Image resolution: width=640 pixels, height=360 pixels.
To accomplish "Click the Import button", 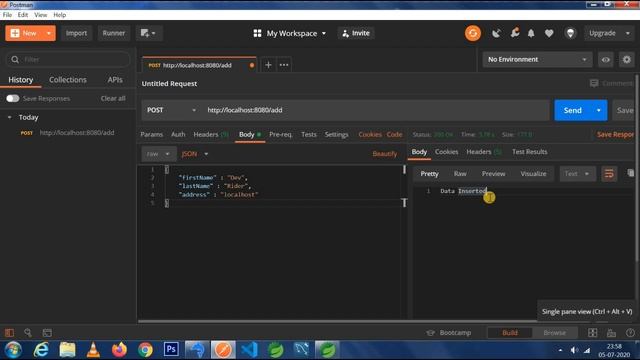I will click(x=76, y=33).
